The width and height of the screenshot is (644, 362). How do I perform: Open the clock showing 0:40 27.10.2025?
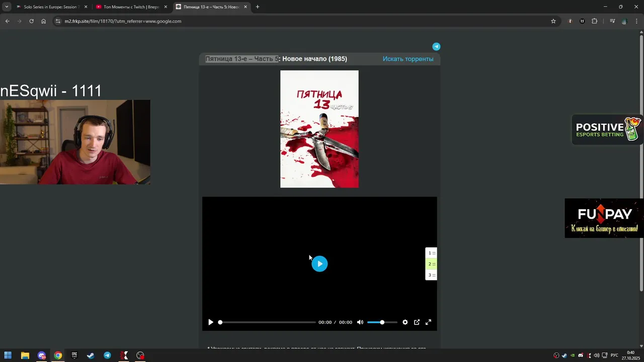coord(630,355)
